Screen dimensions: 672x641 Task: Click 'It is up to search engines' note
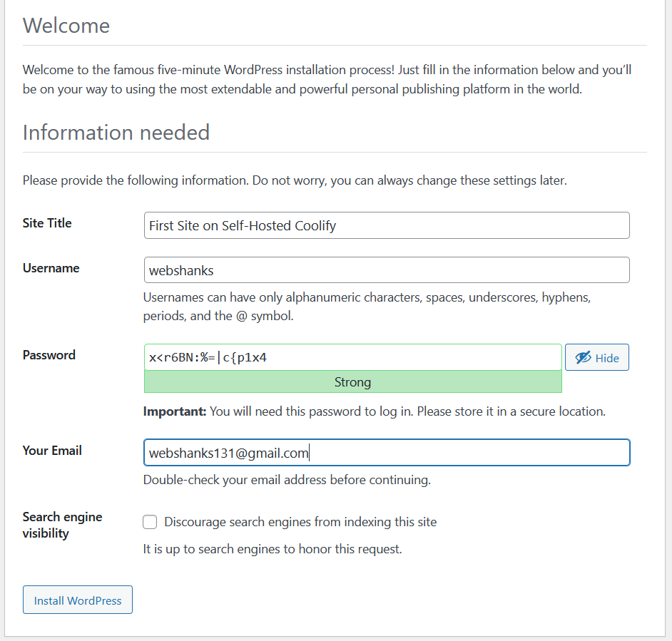click(x=273, y=549)
